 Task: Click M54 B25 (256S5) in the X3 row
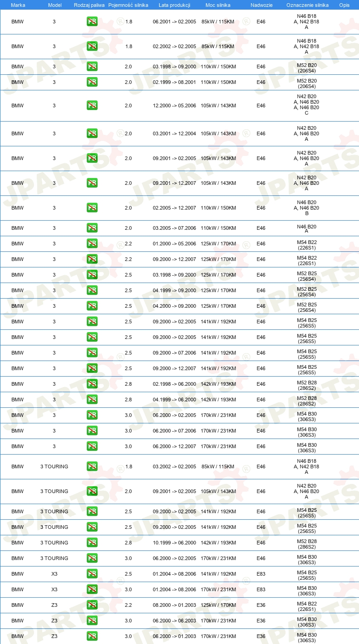(307, 575)
